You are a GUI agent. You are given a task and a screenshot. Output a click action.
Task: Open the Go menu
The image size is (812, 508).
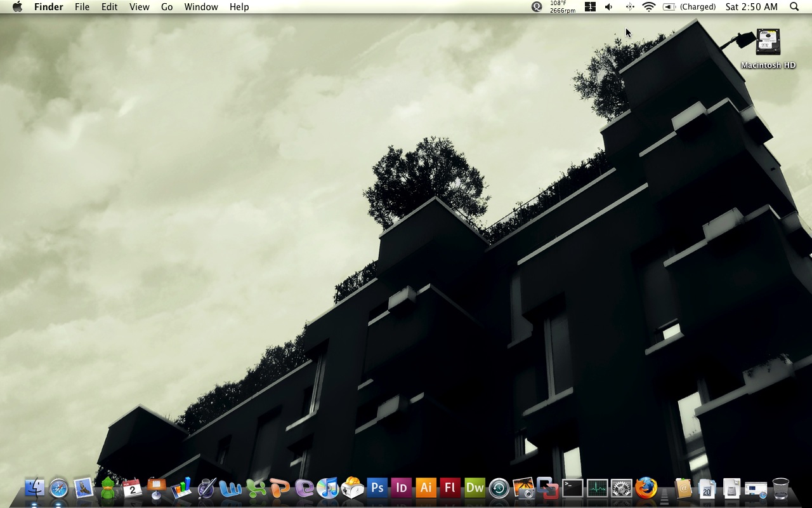coord(167,7)
